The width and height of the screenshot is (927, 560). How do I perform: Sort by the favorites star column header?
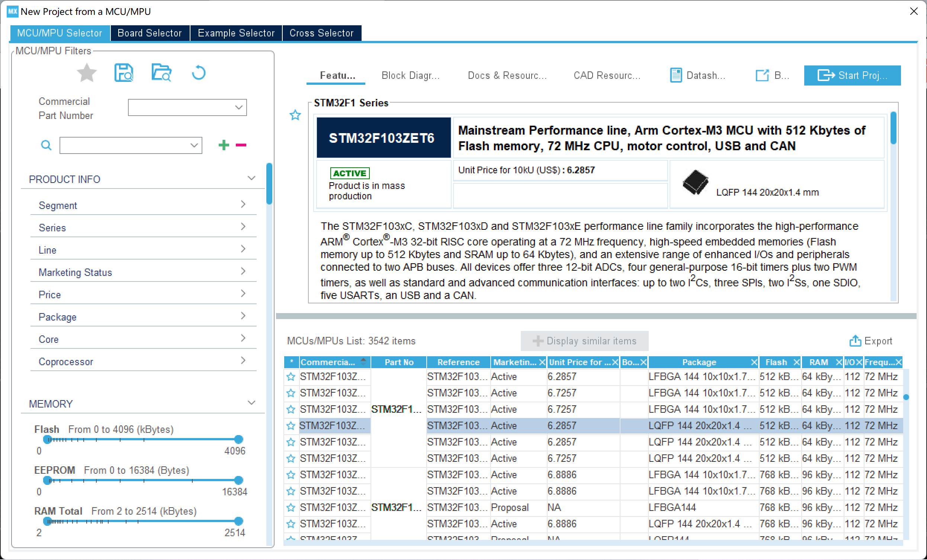(291, 362)
